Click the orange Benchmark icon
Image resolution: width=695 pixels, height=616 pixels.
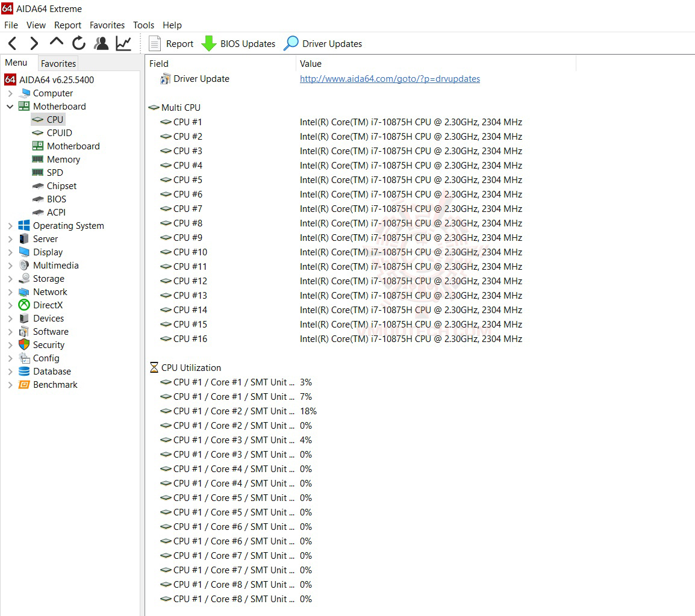(x=24, y=385)
